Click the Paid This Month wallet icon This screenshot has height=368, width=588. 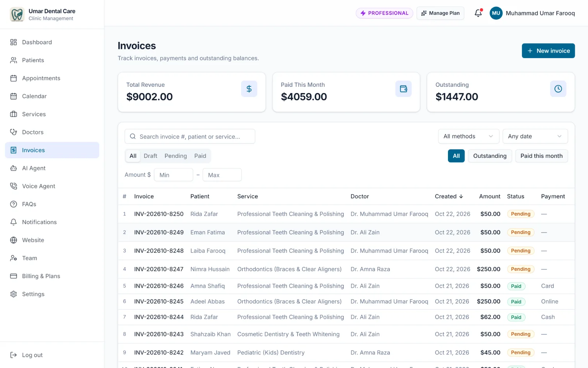point(404,89)
